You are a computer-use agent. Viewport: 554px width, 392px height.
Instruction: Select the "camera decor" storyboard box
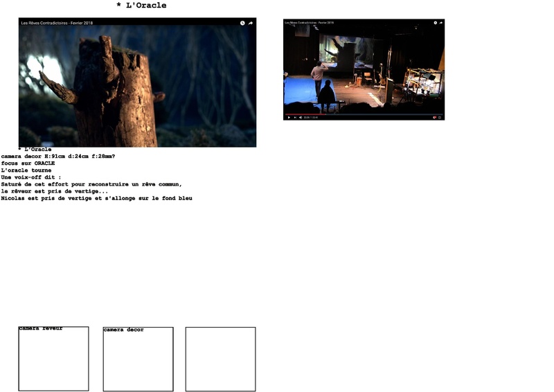coord(138,359)
